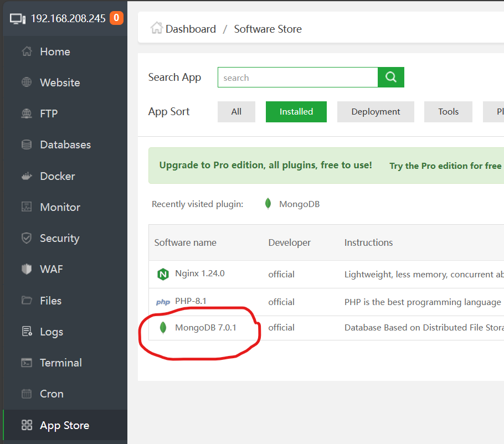The image size is (504, 444).
Task: Open the Cron menu item
Action: pos(52,394)
